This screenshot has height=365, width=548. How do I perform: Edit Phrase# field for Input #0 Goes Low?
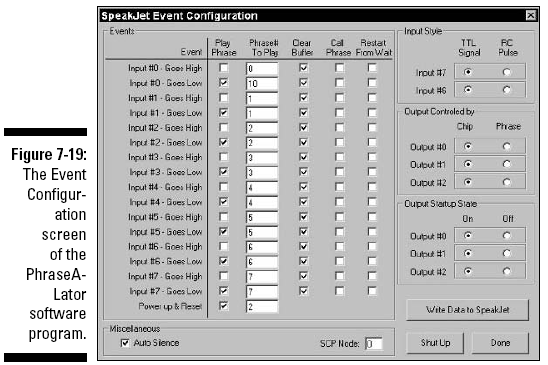point(262,84)
